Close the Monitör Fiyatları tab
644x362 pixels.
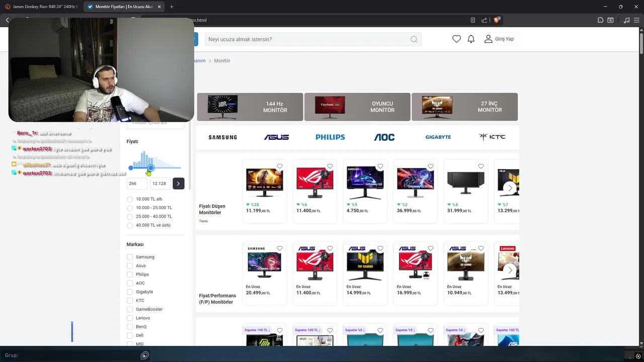(159, 7)
